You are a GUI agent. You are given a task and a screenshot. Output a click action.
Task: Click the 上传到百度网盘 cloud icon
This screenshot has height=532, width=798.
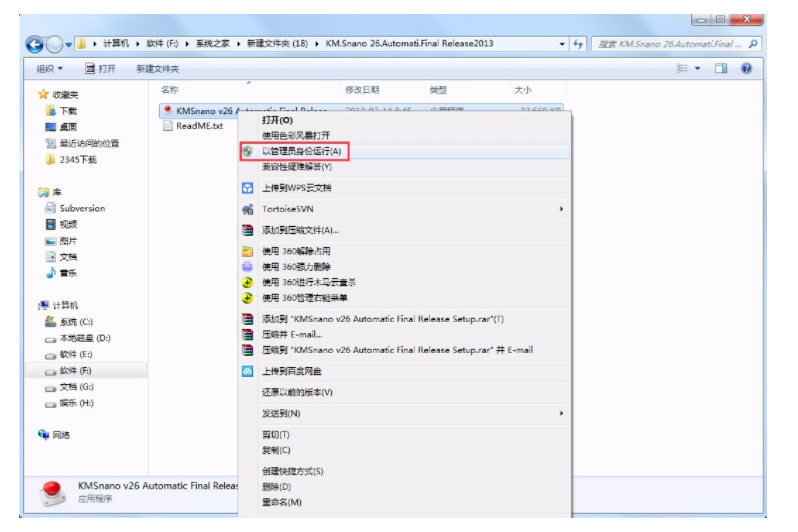pyautogui.click(x=248, y=371)
